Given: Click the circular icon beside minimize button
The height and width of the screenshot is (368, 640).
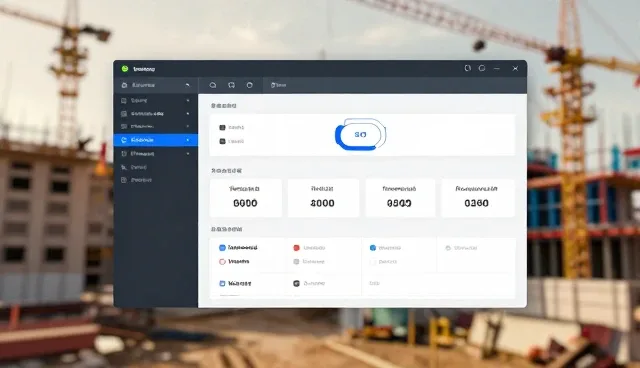Looking at the screenshot, I should (482, 68).
